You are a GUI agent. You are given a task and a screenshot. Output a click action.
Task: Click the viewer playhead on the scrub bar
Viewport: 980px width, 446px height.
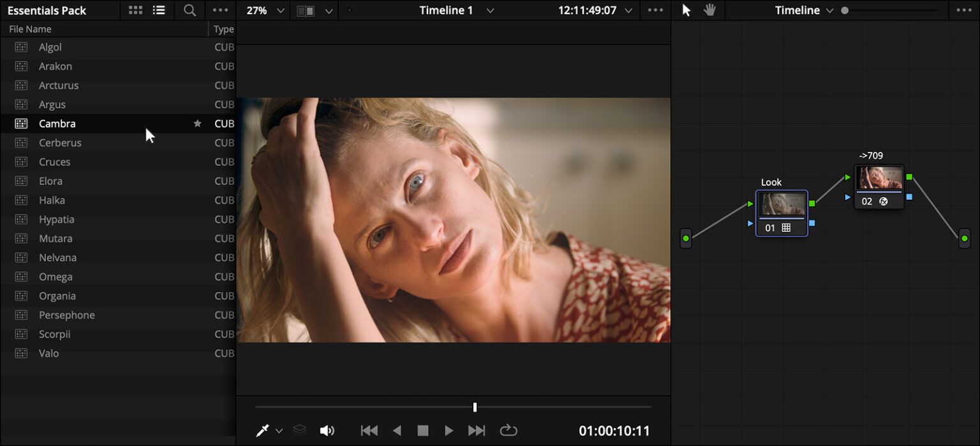click(x=475, y=406)
